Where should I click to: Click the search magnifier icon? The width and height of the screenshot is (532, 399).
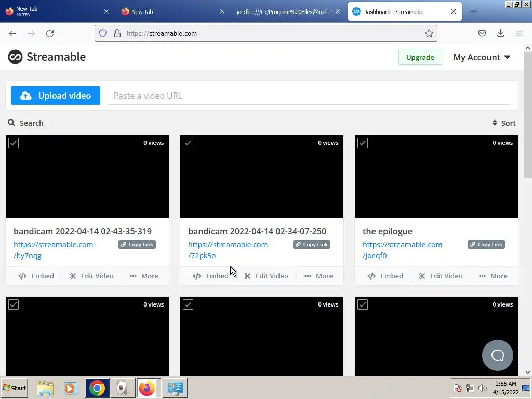(11, 123)
